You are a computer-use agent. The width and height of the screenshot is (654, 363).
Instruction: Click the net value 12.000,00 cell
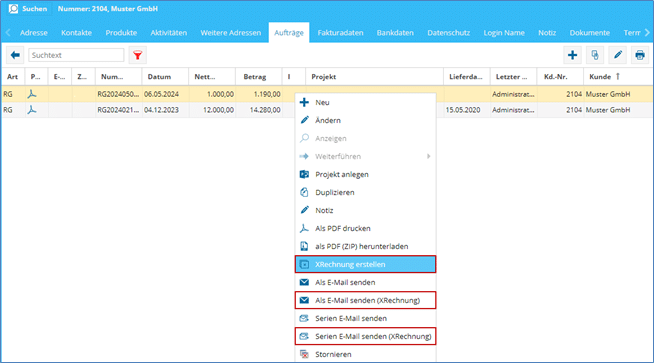212,110
